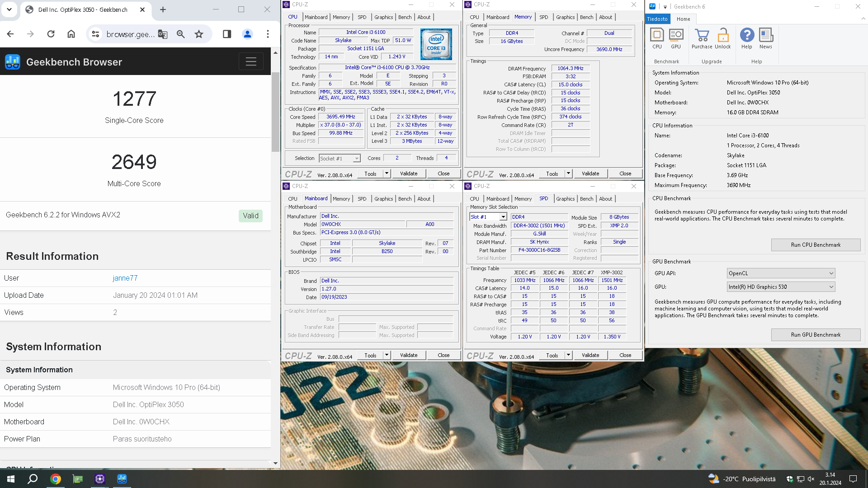Viewport: 868px width, 488px height.
Task: Open zoom magnifier icon in address bar
Action: pyautogui.click(x=181, y=34)
